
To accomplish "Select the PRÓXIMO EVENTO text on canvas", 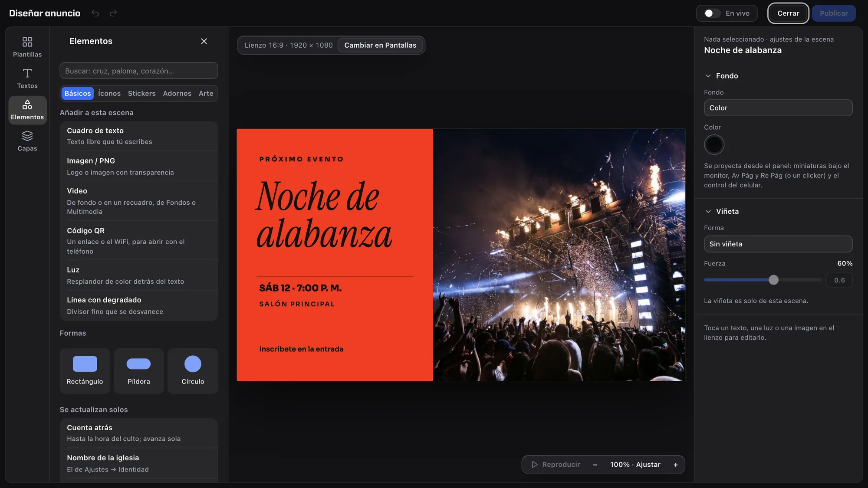I will (301, 159).
